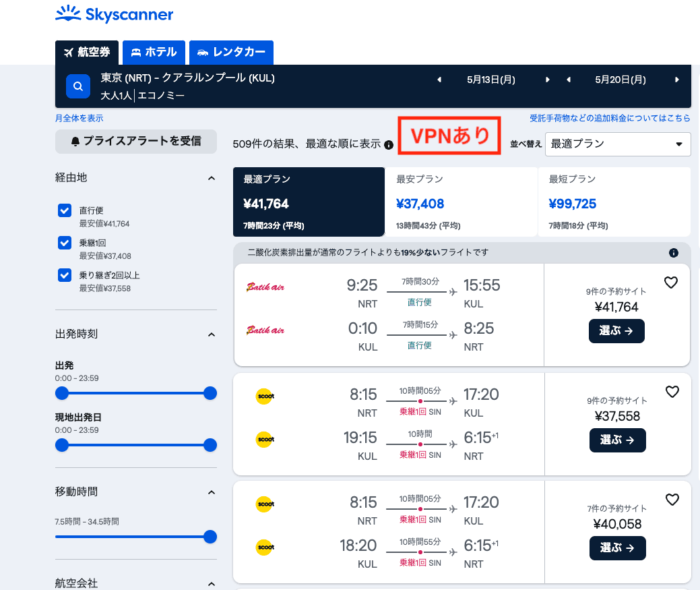The width and height of the screenshot is (700, 590).
Task: Open the blue search magnifier button
Action: pyautogui.click(x=78, y=86)
